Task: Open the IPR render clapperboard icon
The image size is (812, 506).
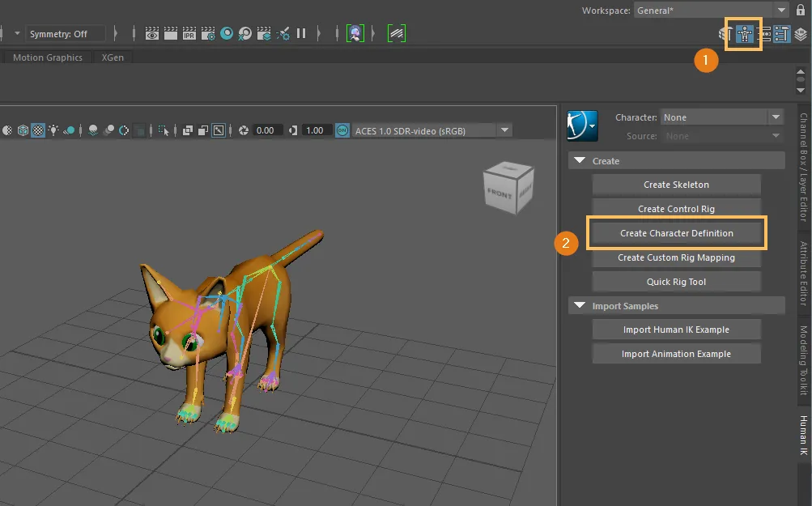Action: tap(189, 34)
